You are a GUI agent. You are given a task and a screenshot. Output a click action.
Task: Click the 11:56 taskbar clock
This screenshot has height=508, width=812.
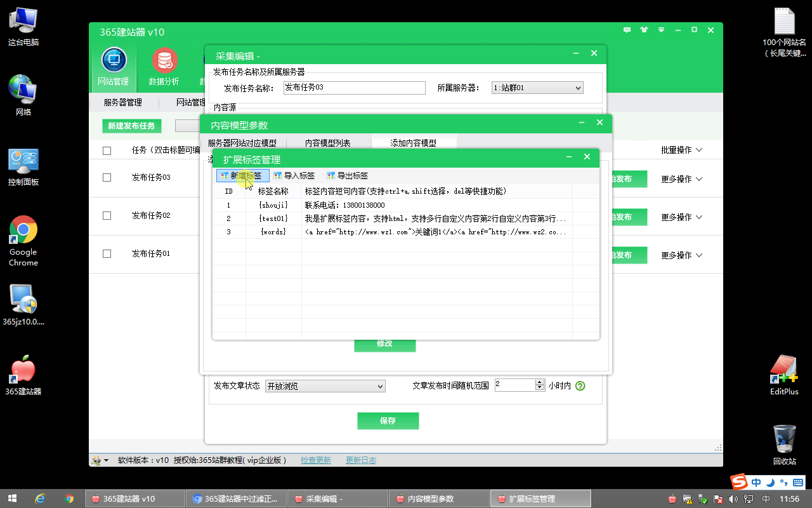click(x=789, y=499)
